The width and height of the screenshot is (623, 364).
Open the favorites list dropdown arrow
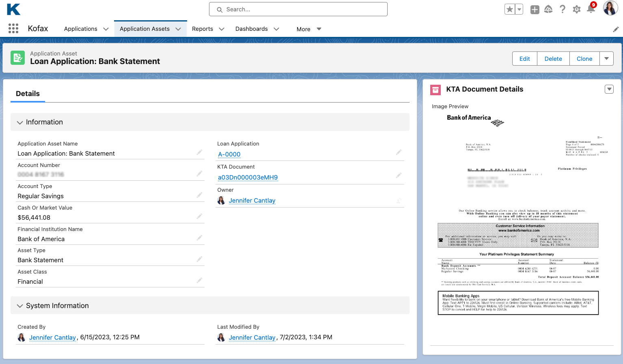pyautogui.click(x=519, y=9)
